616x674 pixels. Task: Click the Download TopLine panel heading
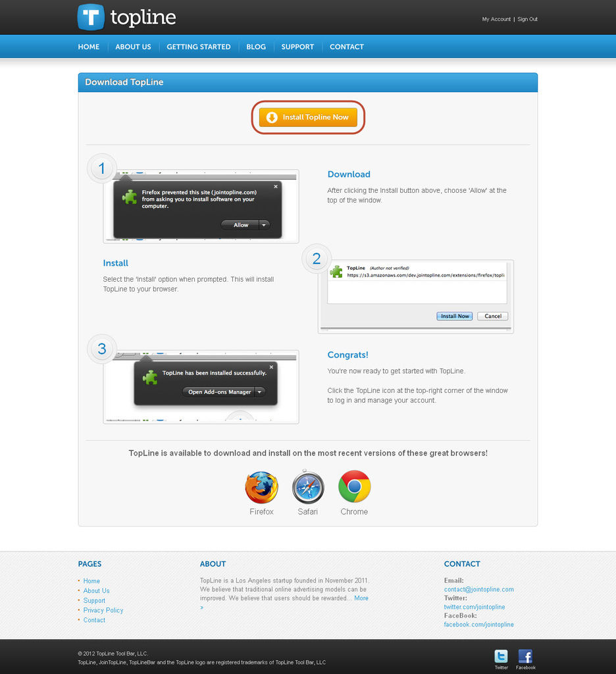click(124, 82)
